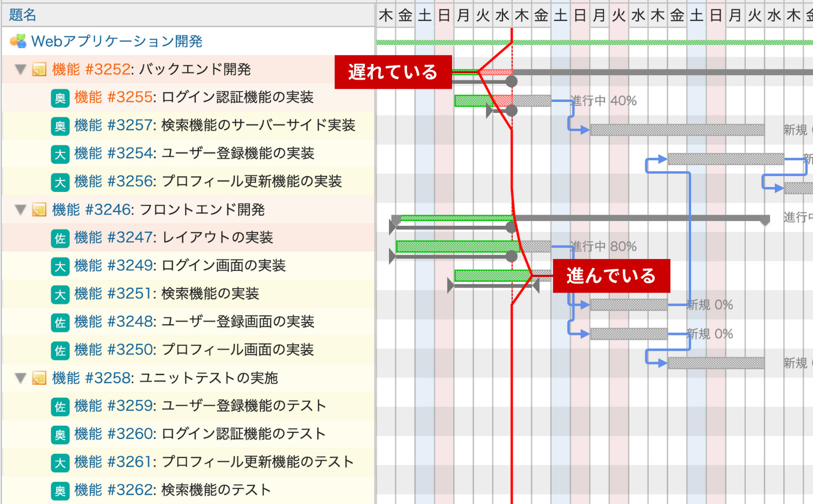This screenshot has width=813, height=504.
Task: Click the Gantt bar labeled 進行中 80%
Action: click(473, 247)
